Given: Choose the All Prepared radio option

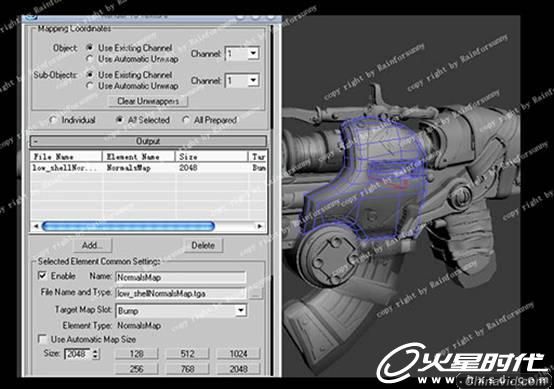Looking at the screenshot, I should tap(185, 120).
